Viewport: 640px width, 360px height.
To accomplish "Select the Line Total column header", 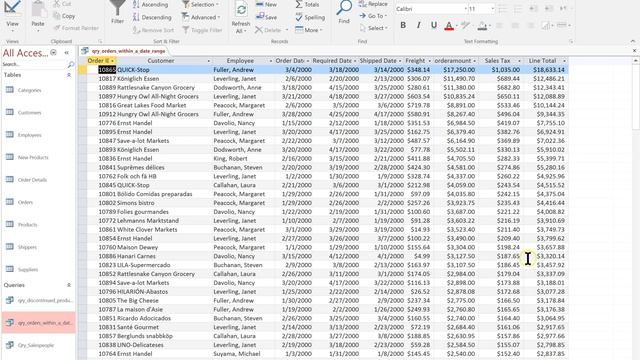I will (x=545, y=61).
